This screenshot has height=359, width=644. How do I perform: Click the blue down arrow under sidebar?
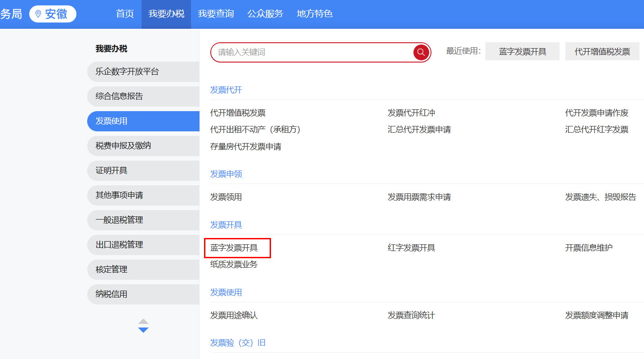pos(143,330)
